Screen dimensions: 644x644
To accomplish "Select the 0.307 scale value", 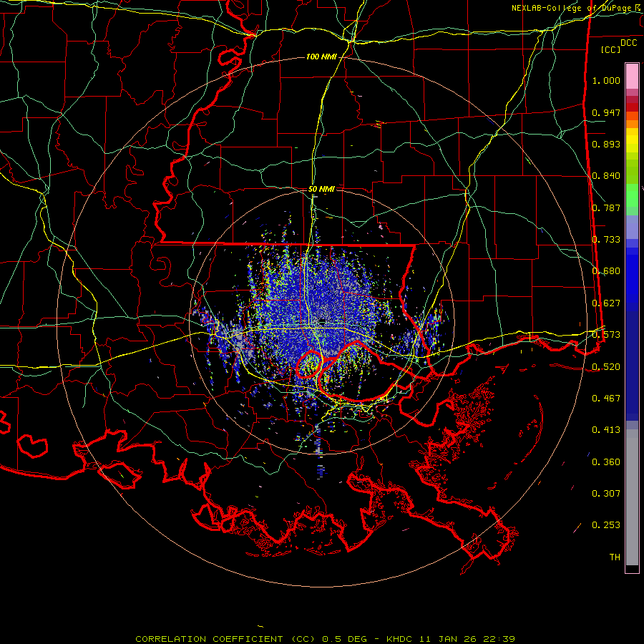I will pos(606,494).
